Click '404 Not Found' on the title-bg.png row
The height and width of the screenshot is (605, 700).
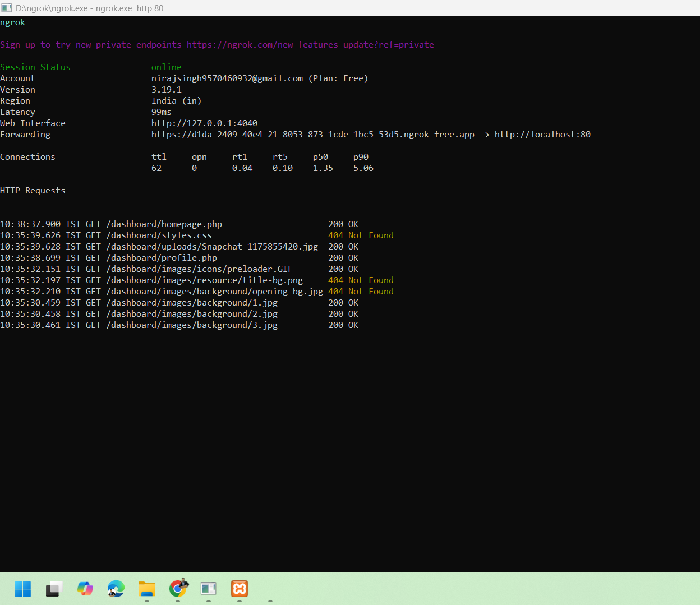[x=361, y=280]
